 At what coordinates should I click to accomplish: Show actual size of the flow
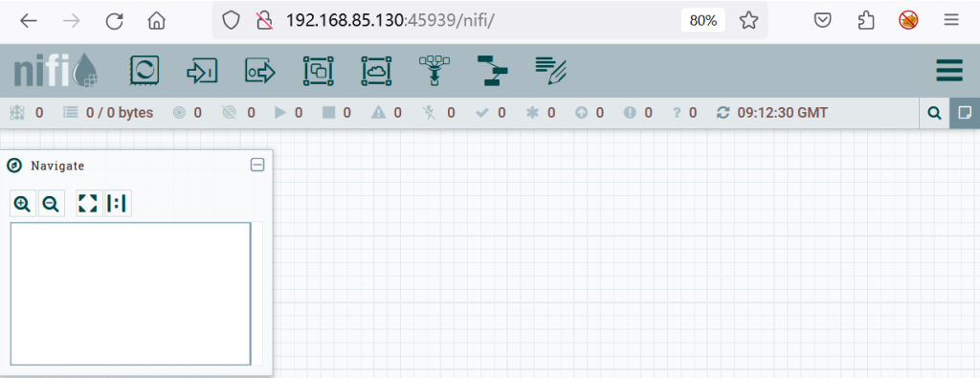(118, 204)
